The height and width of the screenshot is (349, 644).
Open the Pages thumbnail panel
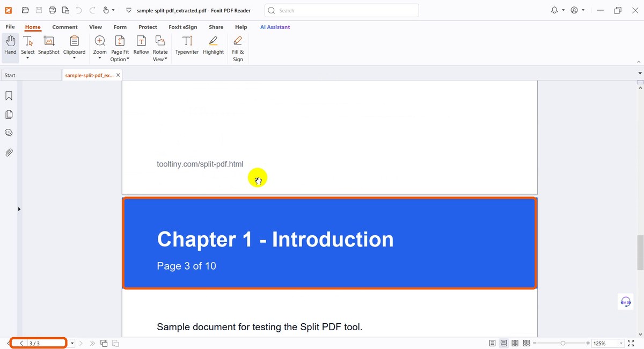[x=9, y=114]
